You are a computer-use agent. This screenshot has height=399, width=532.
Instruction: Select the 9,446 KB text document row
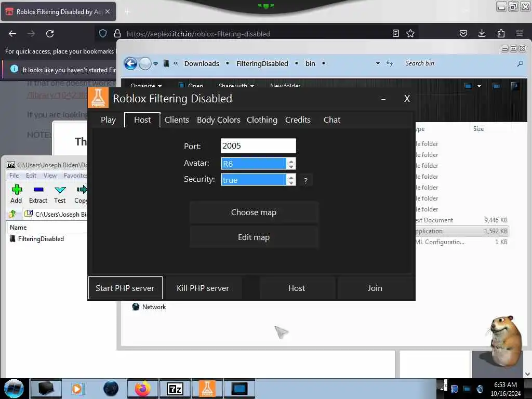pos(461,220)
